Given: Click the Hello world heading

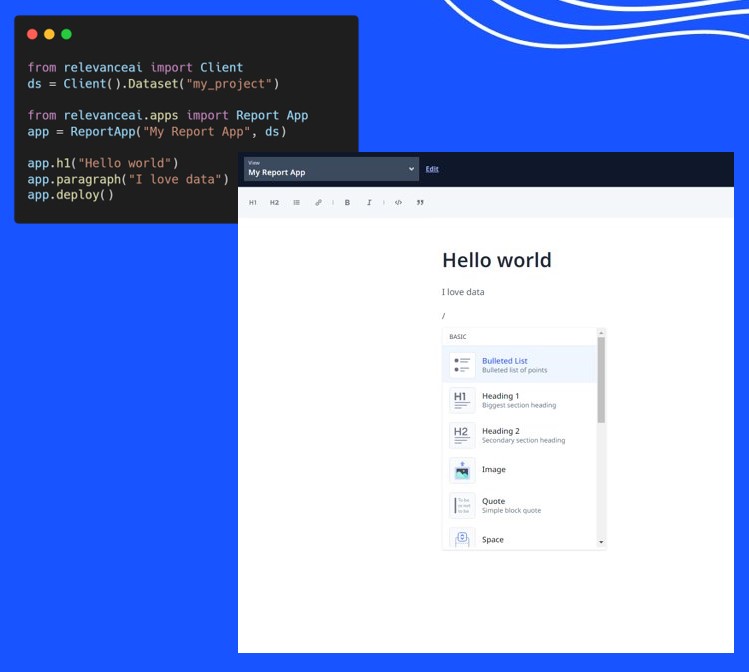Looking at the screenshot, I should [x=497, y=260].
